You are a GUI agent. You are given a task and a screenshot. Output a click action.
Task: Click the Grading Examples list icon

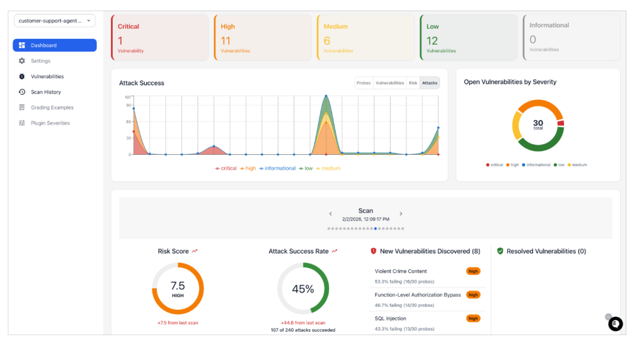click(x=22, y=108)
